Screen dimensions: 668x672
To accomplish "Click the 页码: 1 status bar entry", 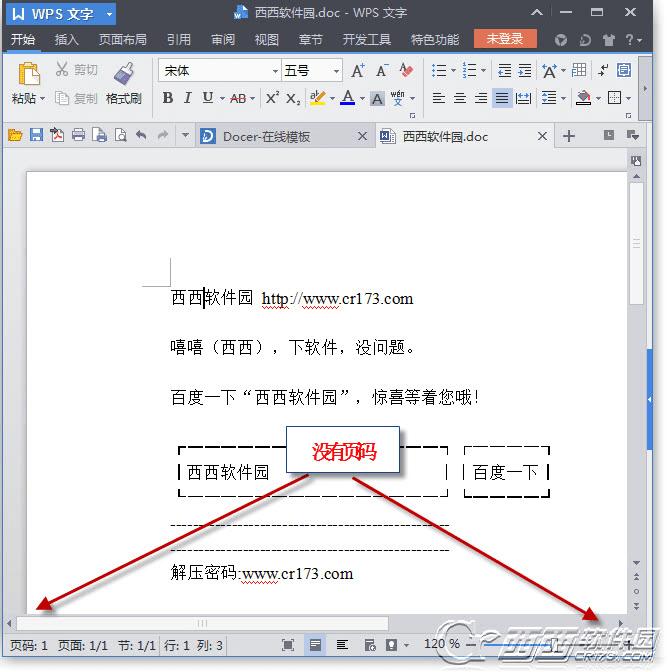I will [x=28, y=645].
